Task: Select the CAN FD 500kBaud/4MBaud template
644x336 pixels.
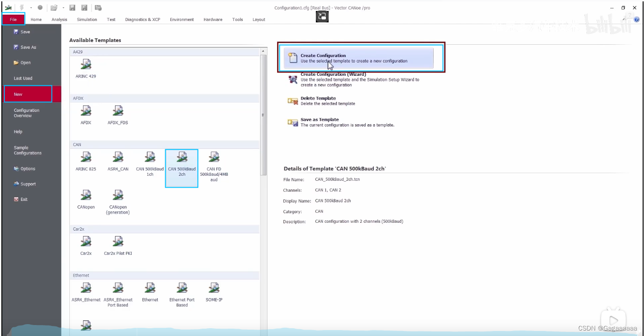Action: [214, 167]
